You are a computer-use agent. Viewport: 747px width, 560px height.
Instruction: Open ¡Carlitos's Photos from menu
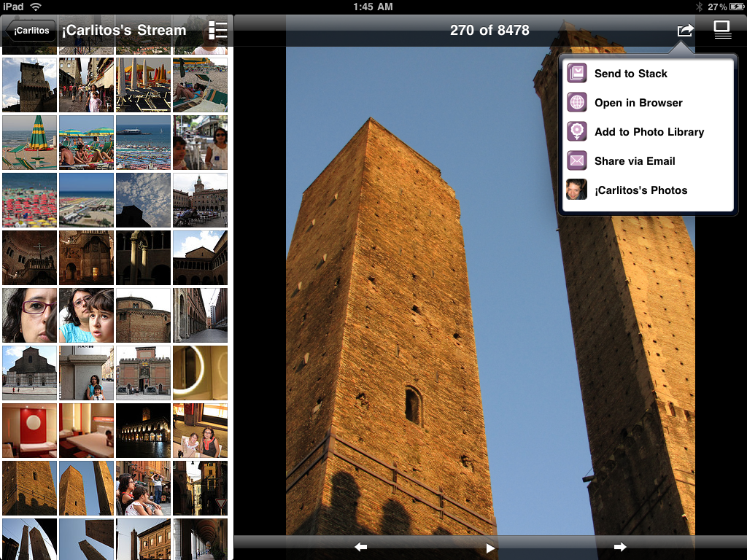(x=648, y=190)
